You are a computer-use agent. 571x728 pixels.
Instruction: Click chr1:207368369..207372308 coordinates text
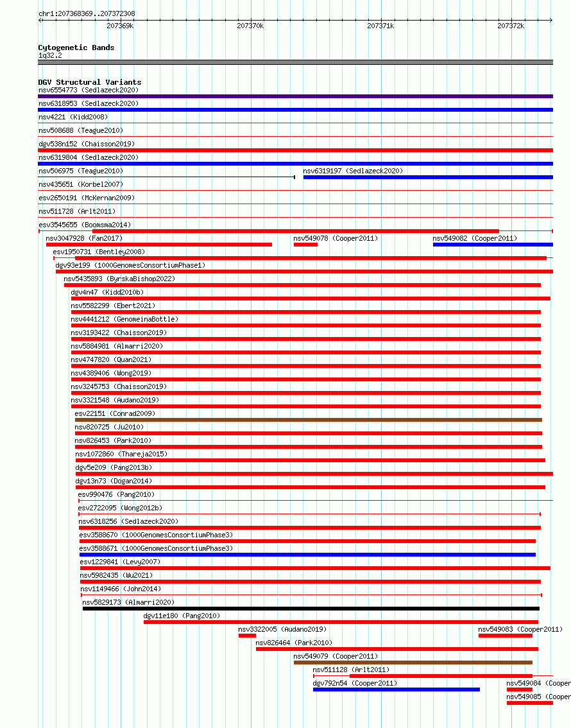(x=87, y=13)
